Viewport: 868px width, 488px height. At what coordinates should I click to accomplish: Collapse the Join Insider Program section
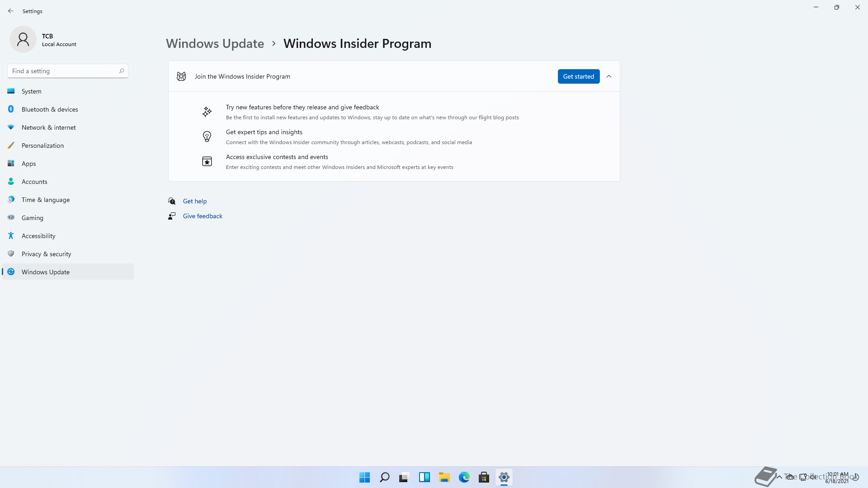click(x=609, y=76)
